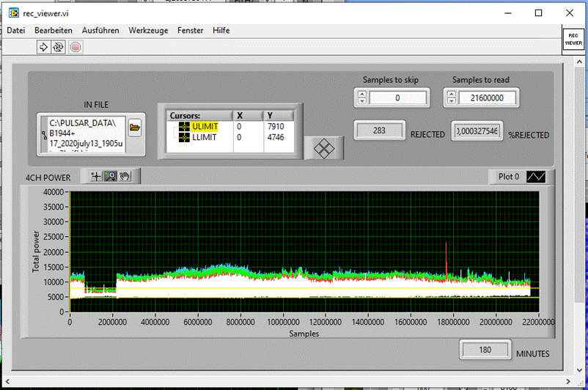Click the MINUTES indicator showing 180
The width and height of the screenshot is (588, 390).
click(485, 350)
